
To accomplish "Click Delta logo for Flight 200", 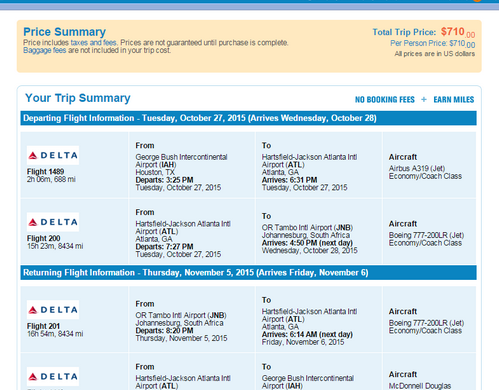I will (53, 222).
